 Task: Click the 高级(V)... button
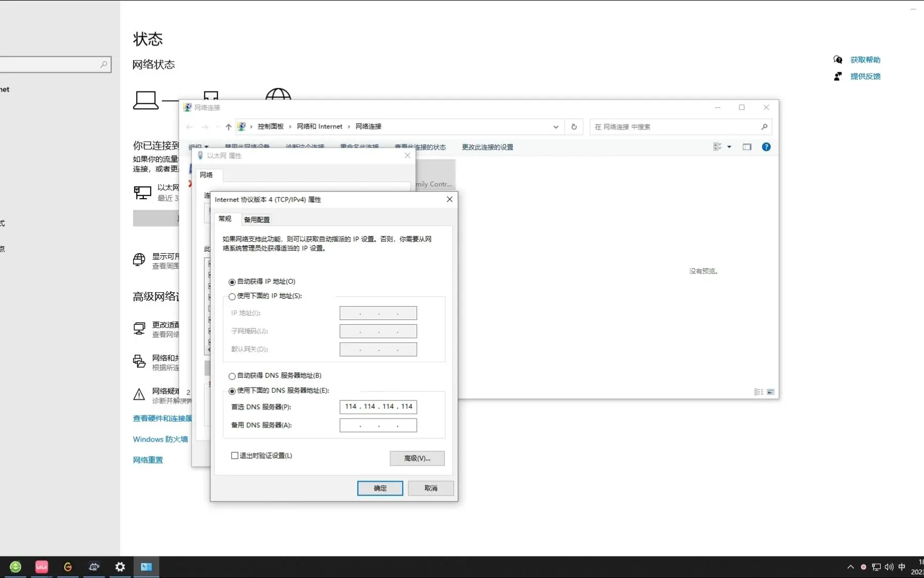coord(417,458)
